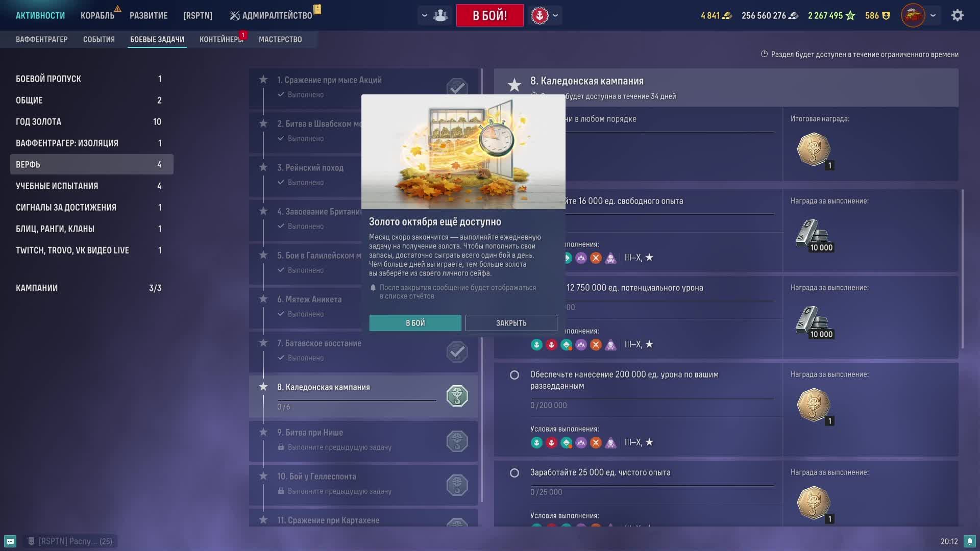Open the chat icon at bottom left
Viewport: 980px width, 551px height.
tap(10, 541)
